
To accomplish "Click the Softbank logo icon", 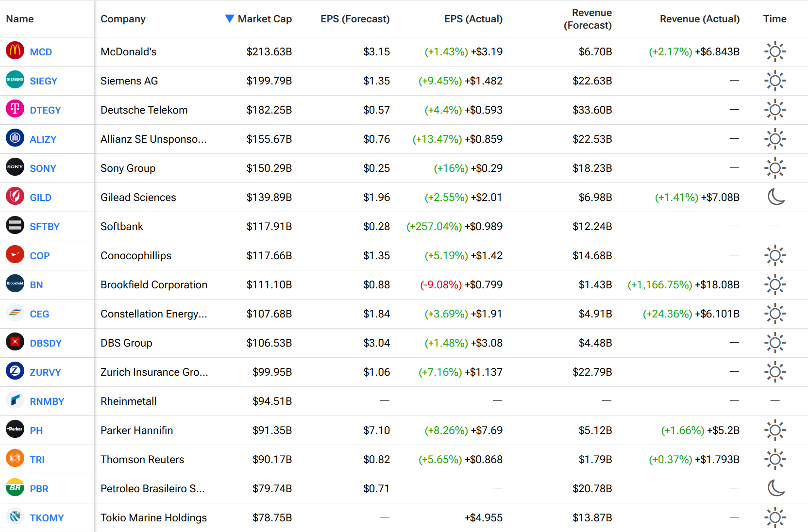I will click(15, 225).
